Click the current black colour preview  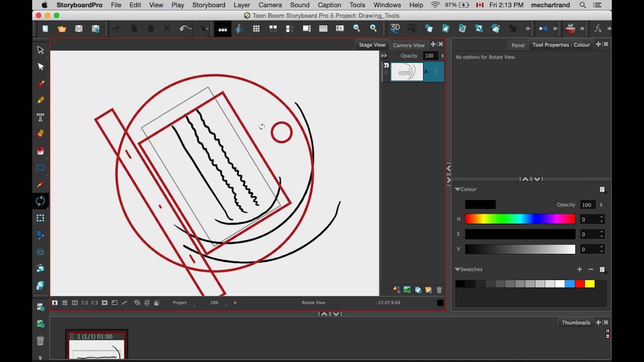(480, 204)
